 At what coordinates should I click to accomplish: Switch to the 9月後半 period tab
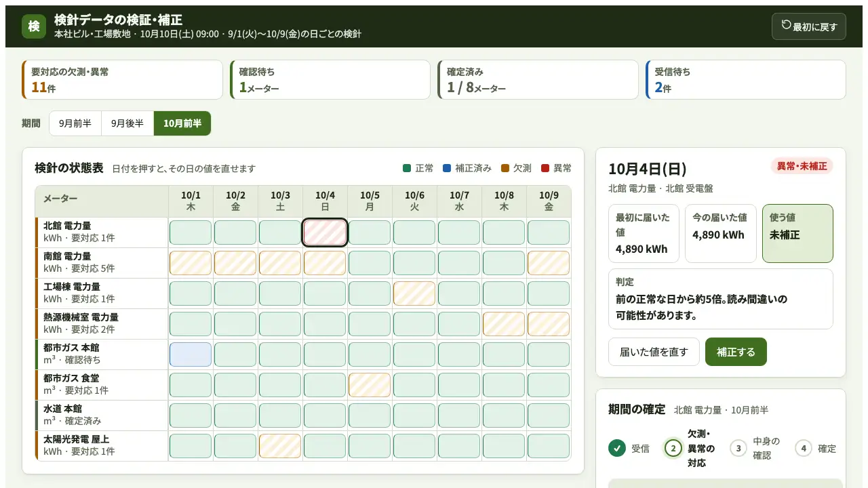pyautogui.click(x=127, y=123)
